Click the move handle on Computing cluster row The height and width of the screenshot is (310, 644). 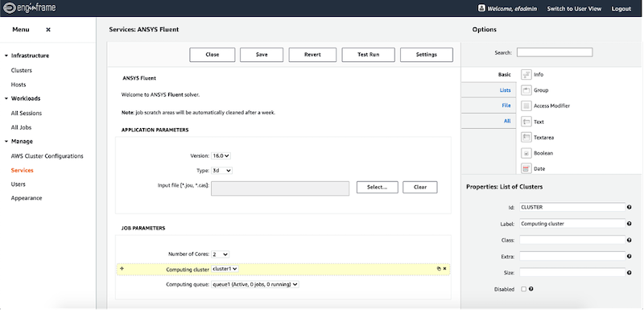[x=122, y=268]
